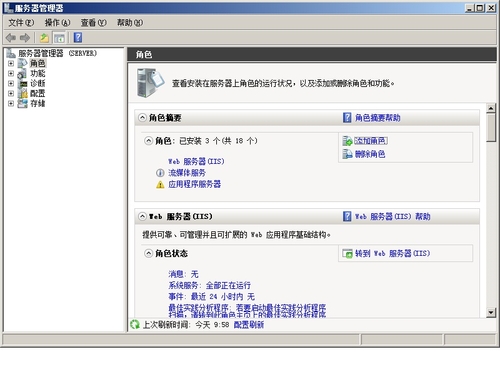This screenshot has width=500, height=384.
Task: Click the 配置 tree node icon
Action: [22, 93]
